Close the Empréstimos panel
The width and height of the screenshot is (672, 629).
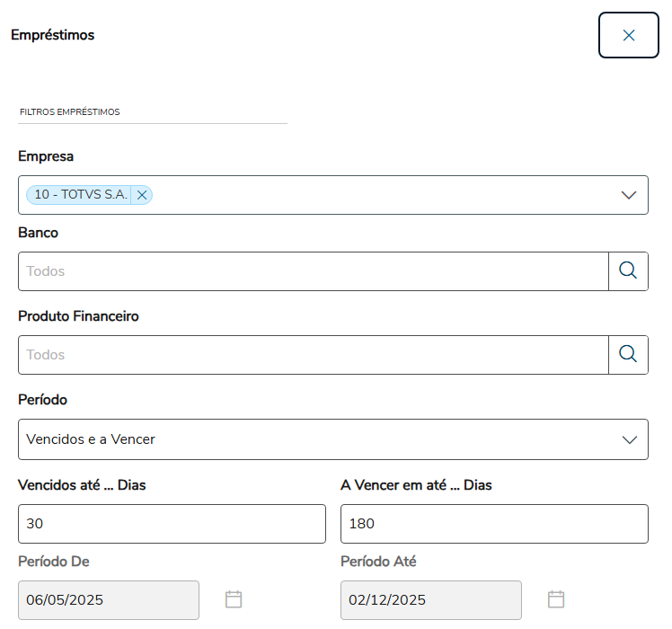pyautogui.click(x=629, y=35)
